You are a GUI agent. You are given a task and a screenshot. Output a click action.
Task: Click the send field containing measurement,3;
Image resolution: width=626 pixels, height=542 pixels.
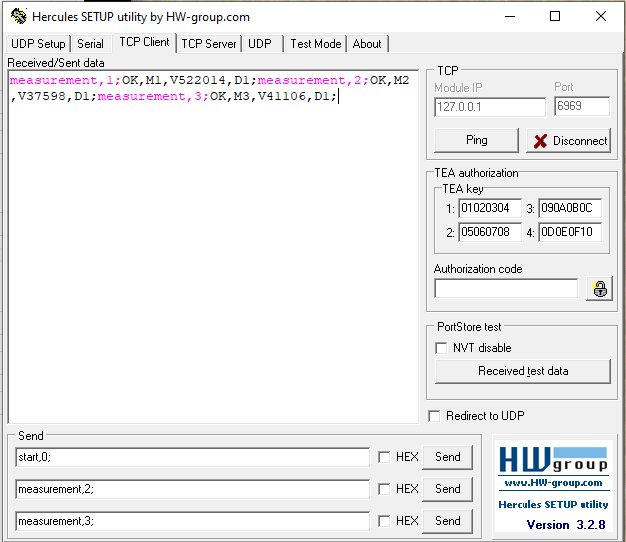pyautogui.click(x=192, y=521)
